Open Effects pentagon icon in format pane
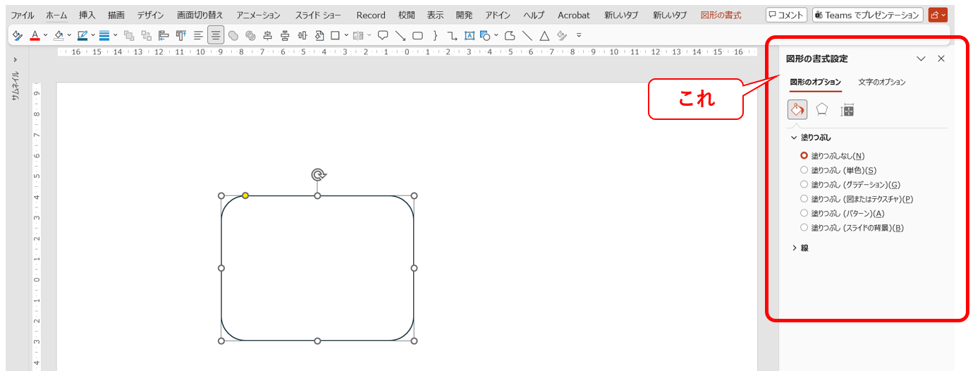The height and width of the screenshot is (371, 980). 821,109
